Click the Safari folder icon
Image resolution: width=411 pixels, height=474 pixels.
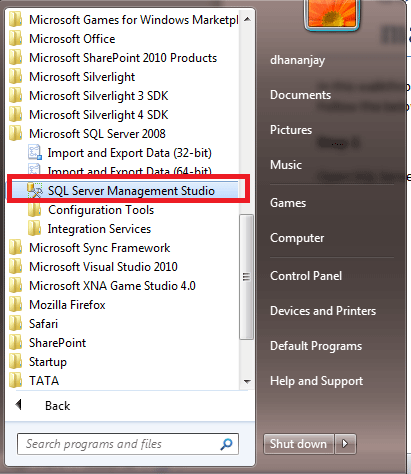(x=15, y=323)
